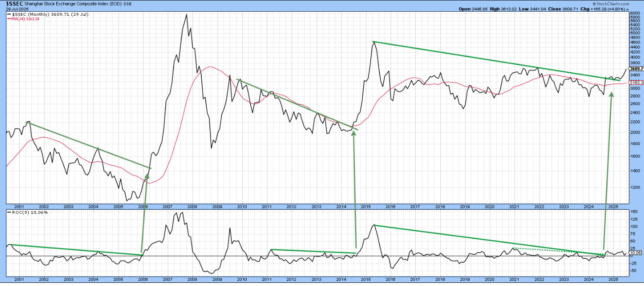This screenshot has height=286, width=644.
Task: Click the green arrowhead near 2025 breakout
Action: pos(611,96)
